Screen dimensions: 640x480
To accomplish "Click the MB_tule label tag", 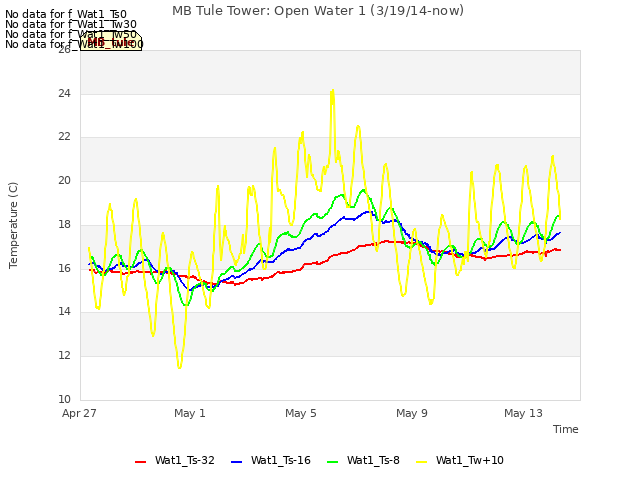I will click(111, 41).
